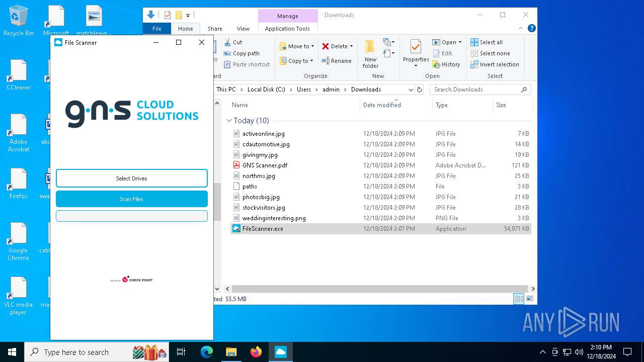Viewport: 644px width, 362px height.
Task: Click the Scan Files button
Action: [x=131, y=199]
